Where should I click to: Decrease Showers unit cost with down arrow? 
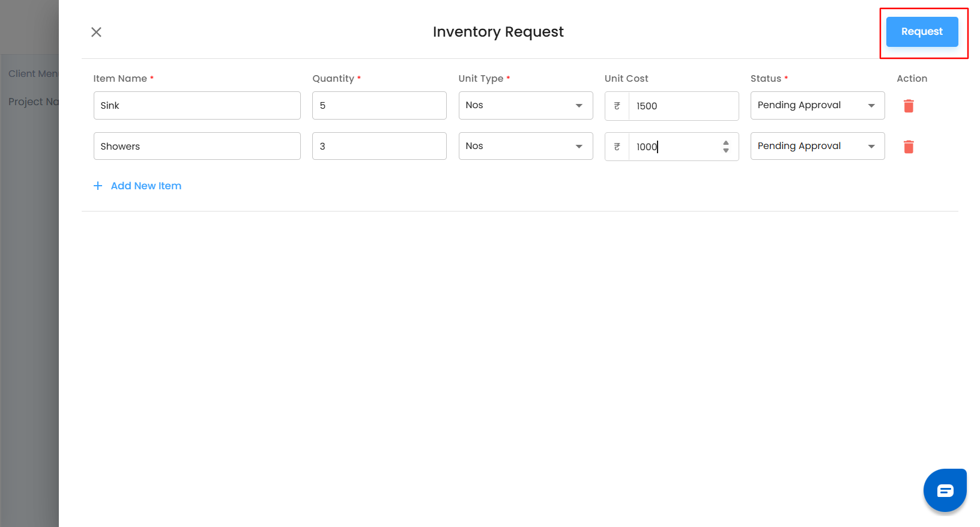click(x=726, y=150)
